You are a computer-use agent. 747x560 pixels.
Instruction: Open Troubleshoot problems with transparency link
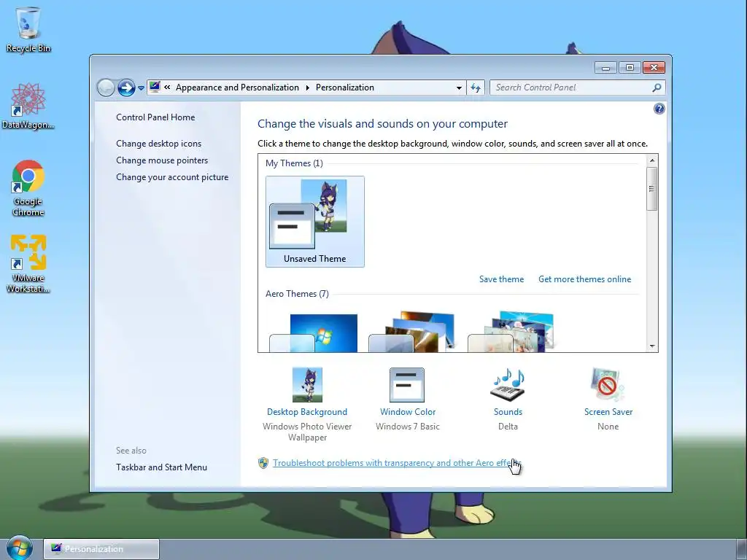click(397, 463)
